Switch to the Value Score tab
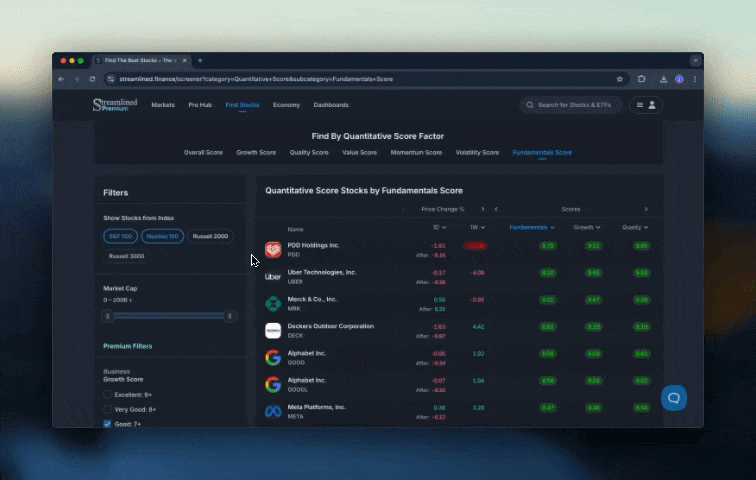756x480 pixels. 360,152
